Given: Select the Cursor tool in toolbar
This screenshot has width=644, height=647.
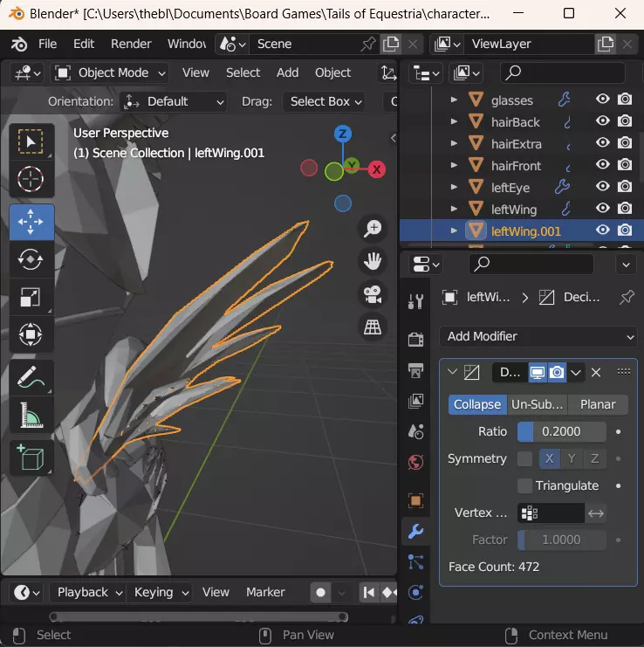Looking at the screenshot, I should [x=31, y=179].
